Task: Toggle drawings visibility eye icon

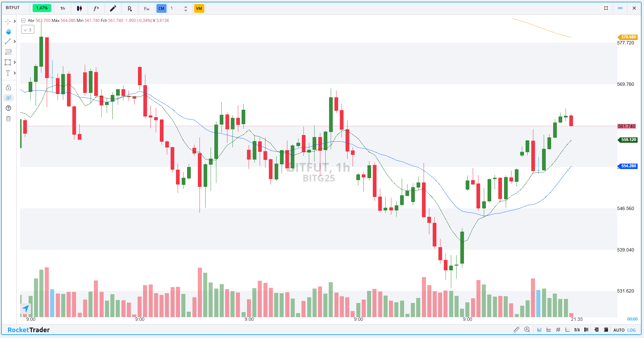Action: click(8, 98)
